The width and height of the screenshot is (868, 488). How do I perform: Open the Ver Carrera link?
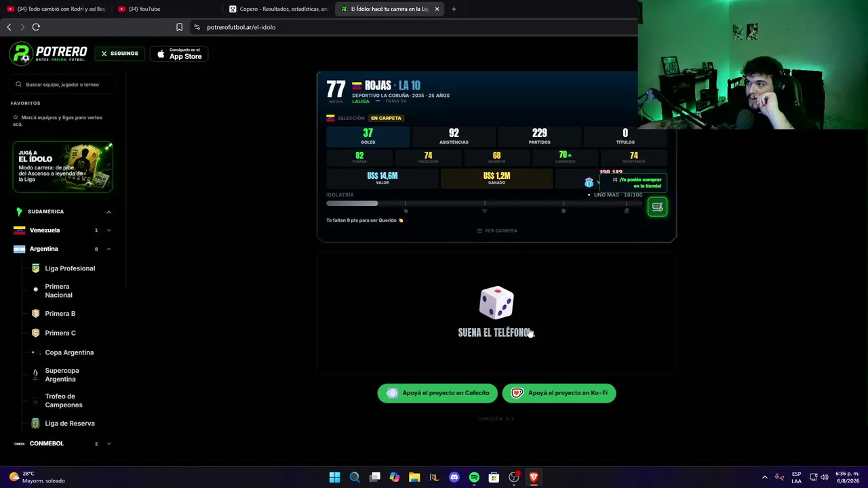[x=496, y=231]
